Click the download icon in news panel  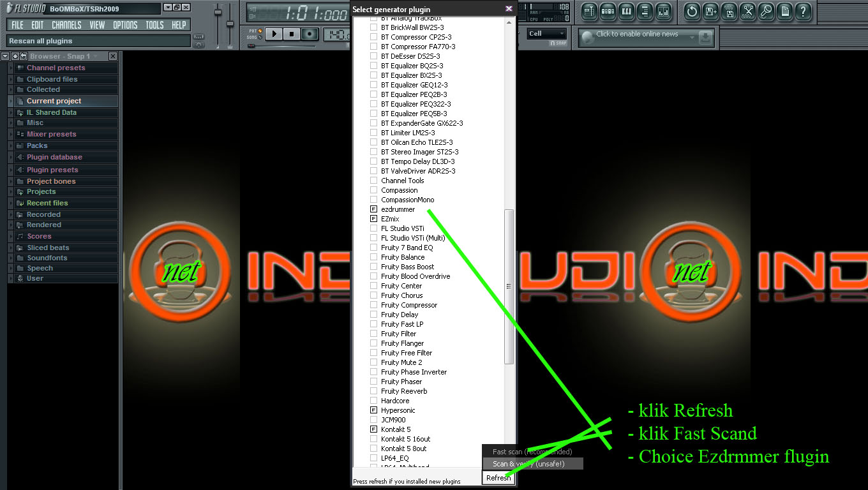click(705, 38)
